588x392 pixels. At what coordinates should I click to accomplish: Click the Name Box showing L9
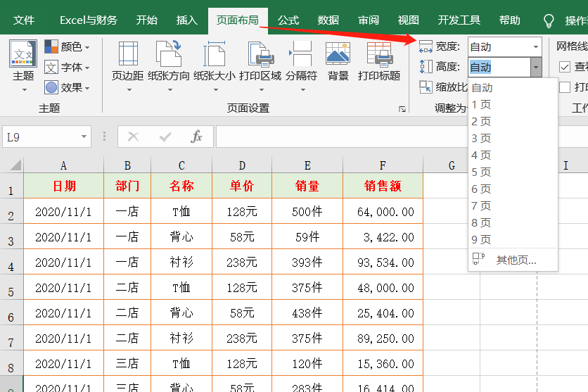pyautogui.click(x=41, y=137)
